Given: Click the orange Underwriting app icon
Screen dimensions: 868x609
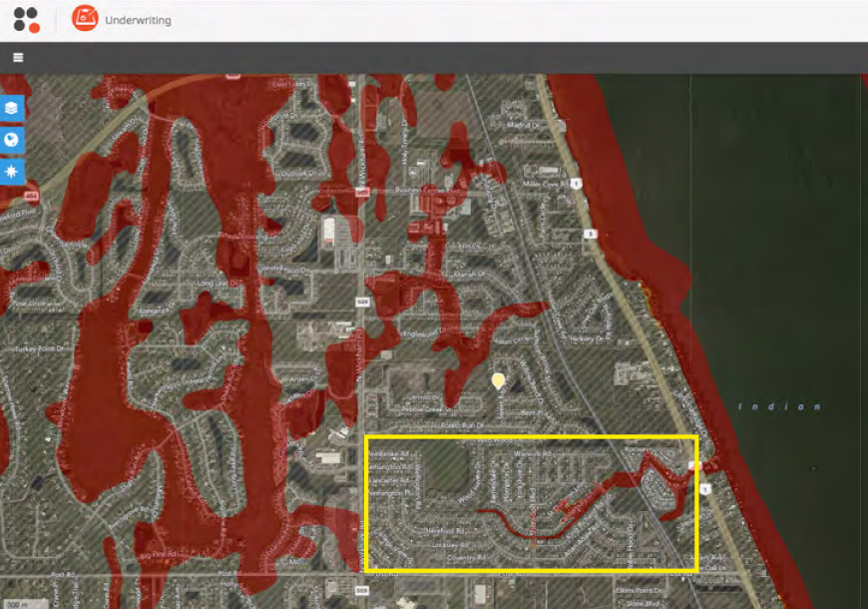Looking at the screenshot, I should [85, 18].
